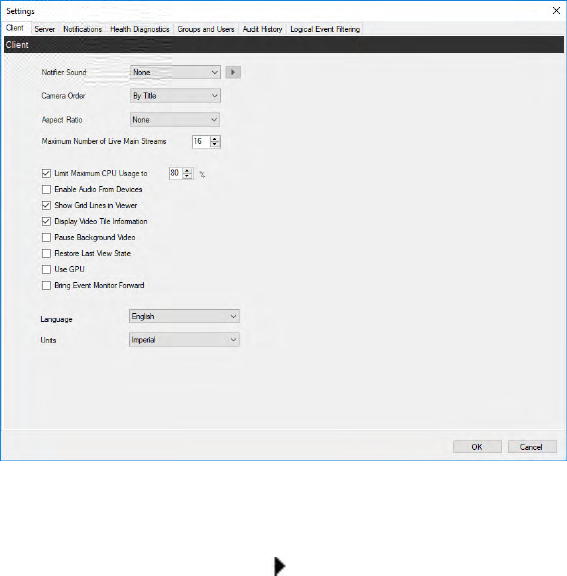Open the Units dropdown
Viewport: 567px width, 576px height.
point(184,339)
